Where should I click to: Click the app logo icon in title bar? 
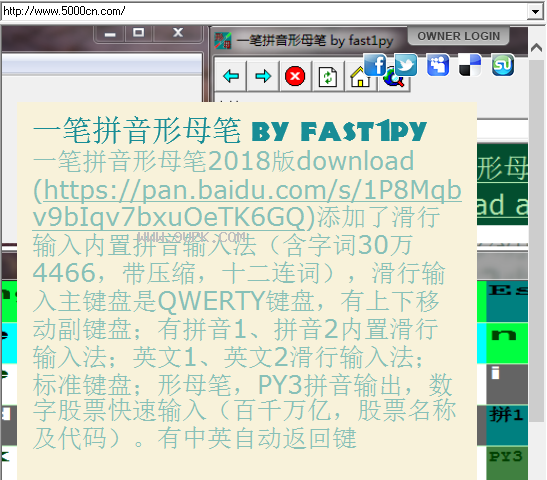pos(223,40)
